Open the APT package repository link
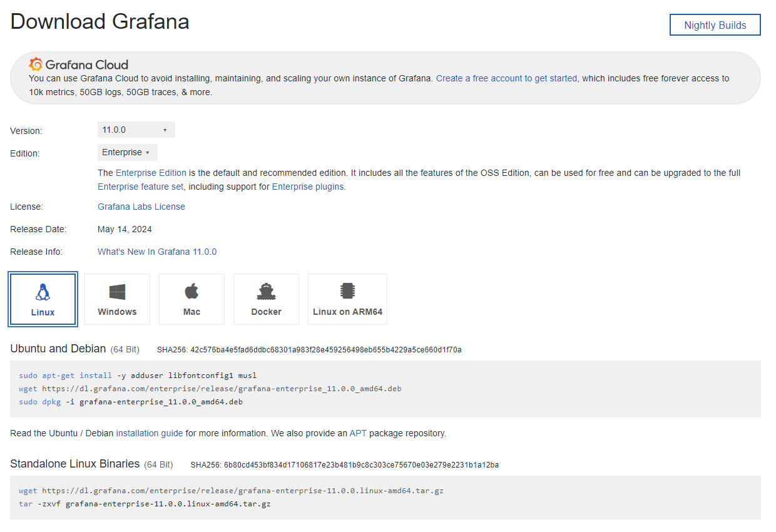 click(x=358, y=433)
